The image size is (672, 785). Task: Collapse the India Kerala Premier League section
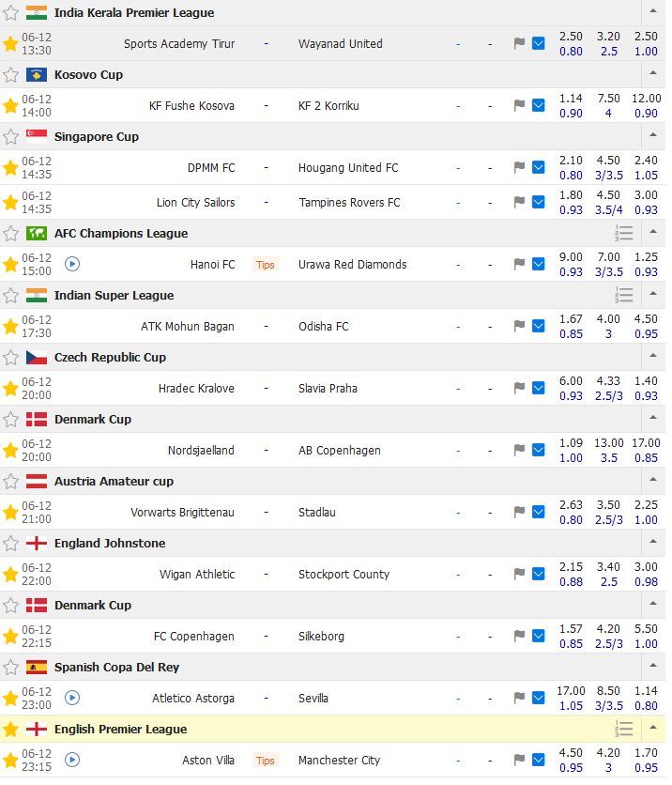click(652, 13)
